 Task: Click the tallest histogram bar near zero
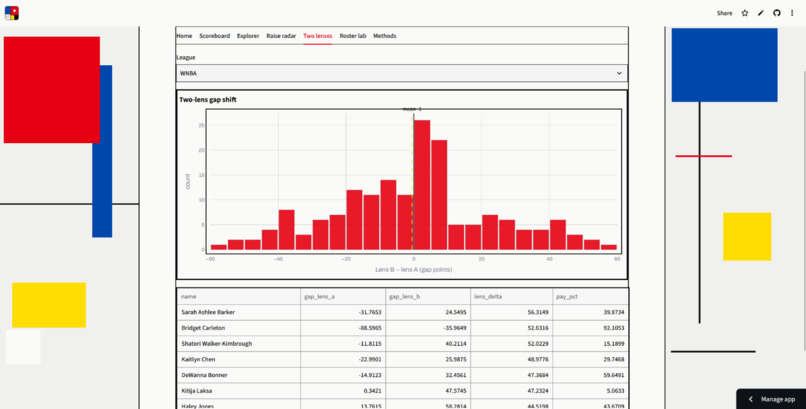pyautogui.click(x=422, y=185)
